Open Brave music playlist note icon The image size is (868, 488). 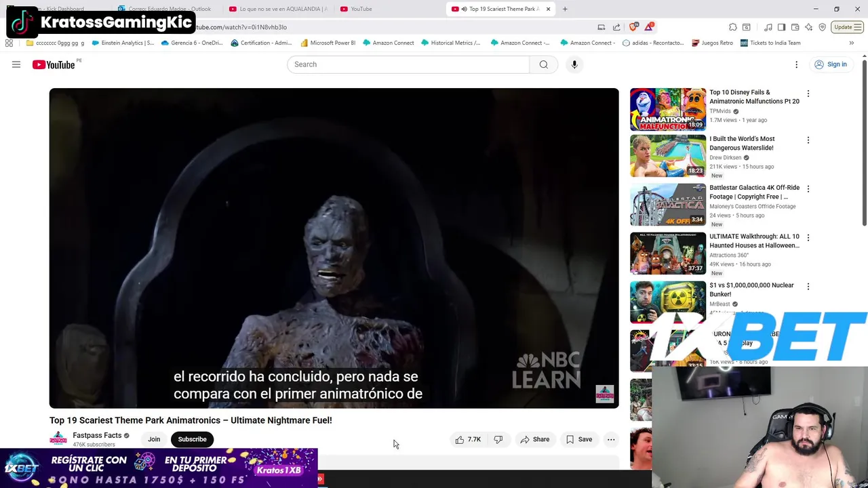(x=768, y=27)
